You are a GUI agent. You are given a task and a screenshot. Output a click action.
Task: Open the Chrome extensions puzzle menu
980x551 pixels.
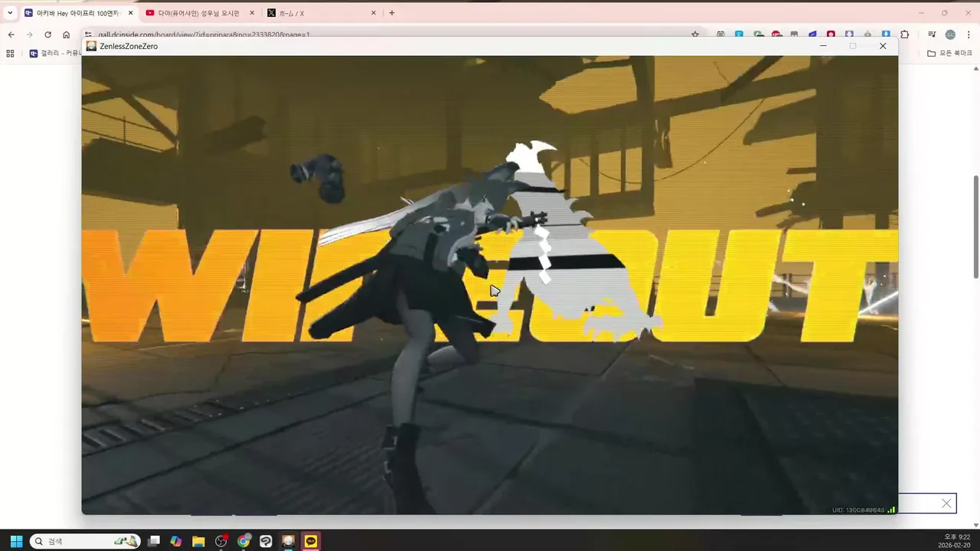[x=904, y=34]
